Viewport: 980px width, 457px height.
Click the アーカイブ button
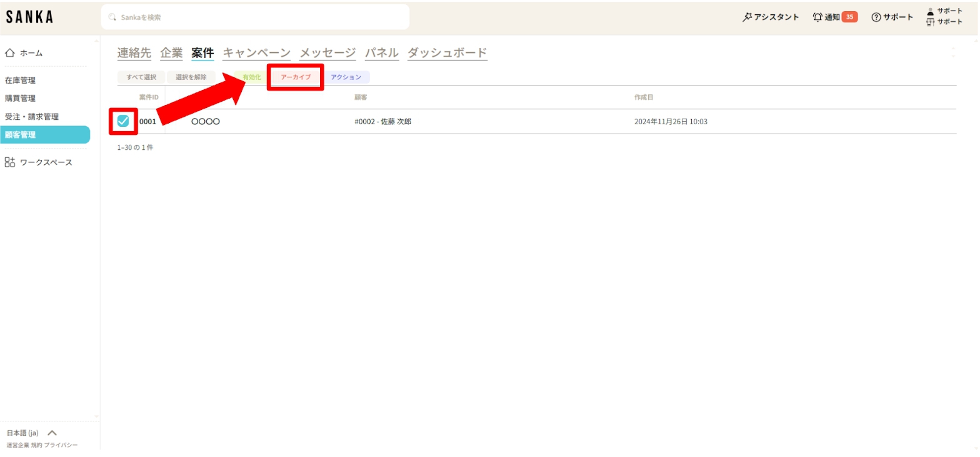pyautogui.click(x=296, y=77)
